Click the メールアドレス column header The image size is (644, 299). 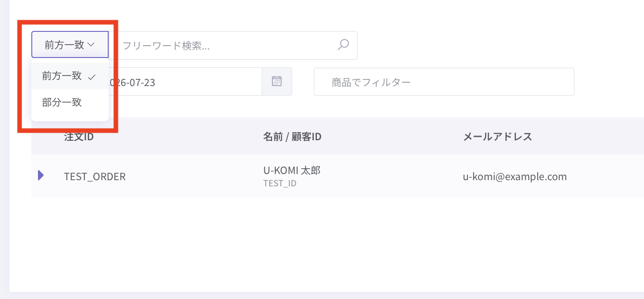(x=497, y=136)
